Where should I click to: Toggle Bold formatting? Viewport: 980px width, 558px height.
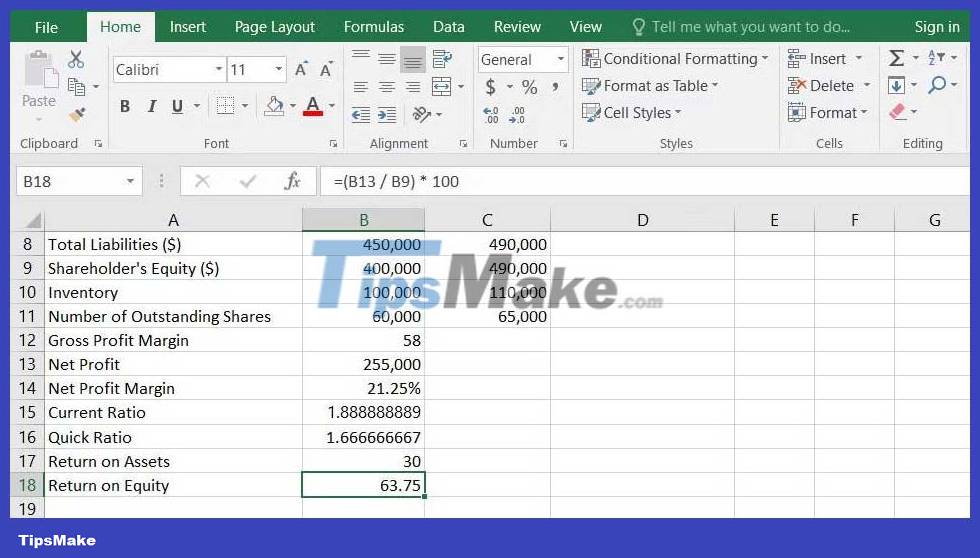point(125,106)
